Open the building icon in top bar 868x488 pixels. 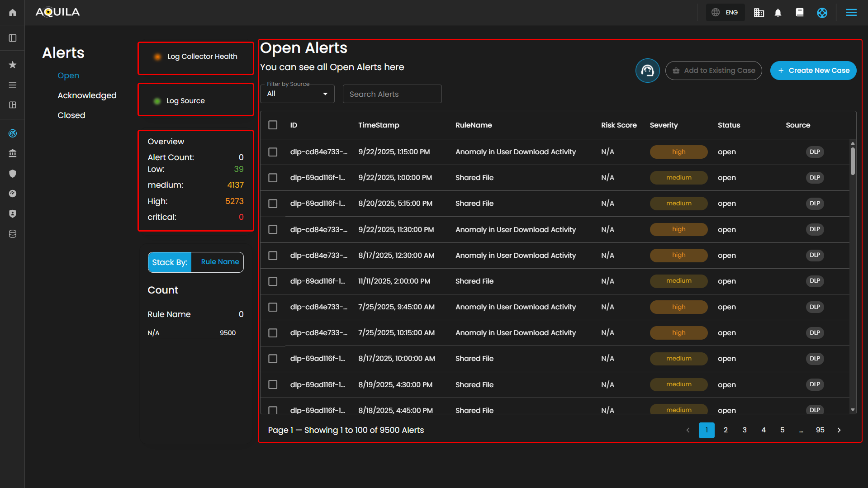759,13
